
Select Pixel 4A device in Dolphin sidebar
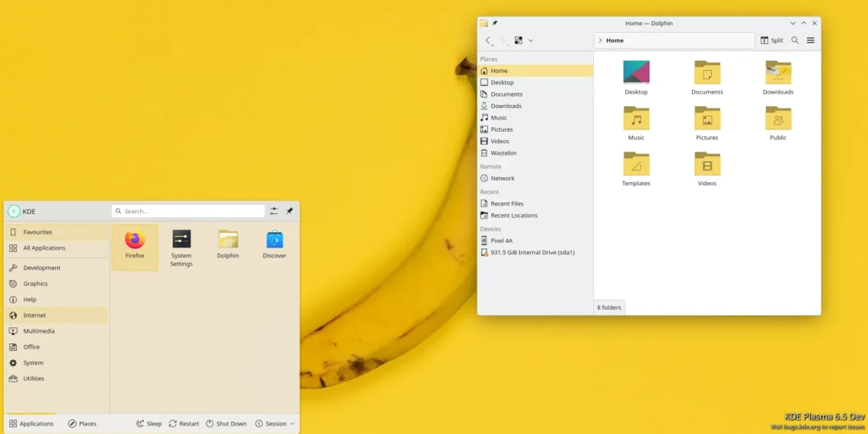pos(535,241)
